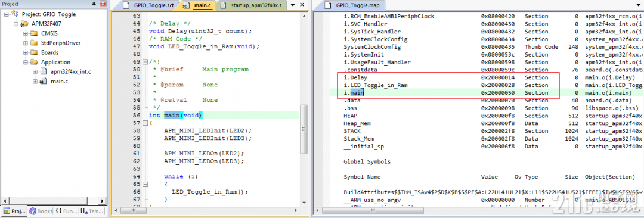Screen dimensions: 644x218
Task: Open the Functions tab with braces icon
Action: tap(66, 211)
